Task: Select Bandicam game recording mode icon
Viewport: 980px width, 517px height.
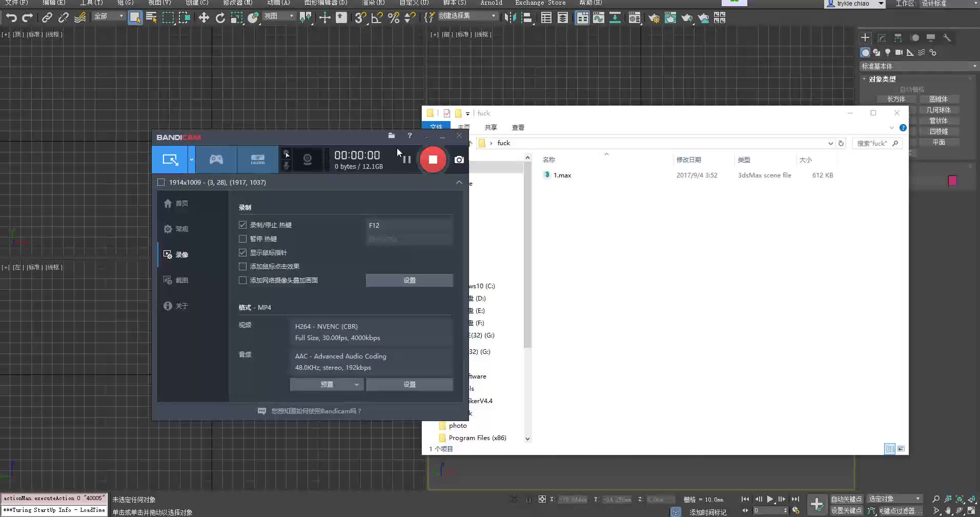Action: pos(216,160)
